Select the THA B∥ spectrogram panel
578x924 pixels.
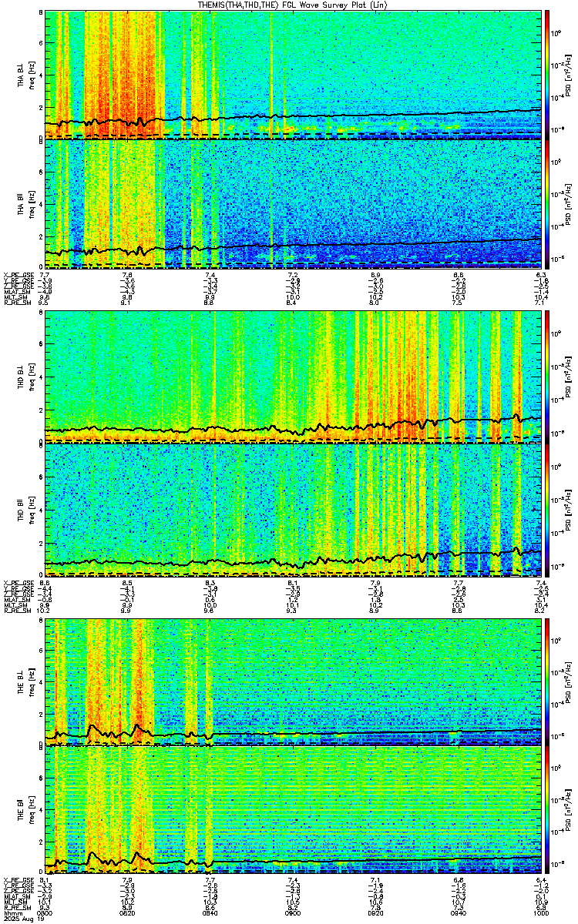(x=294, y=203)
